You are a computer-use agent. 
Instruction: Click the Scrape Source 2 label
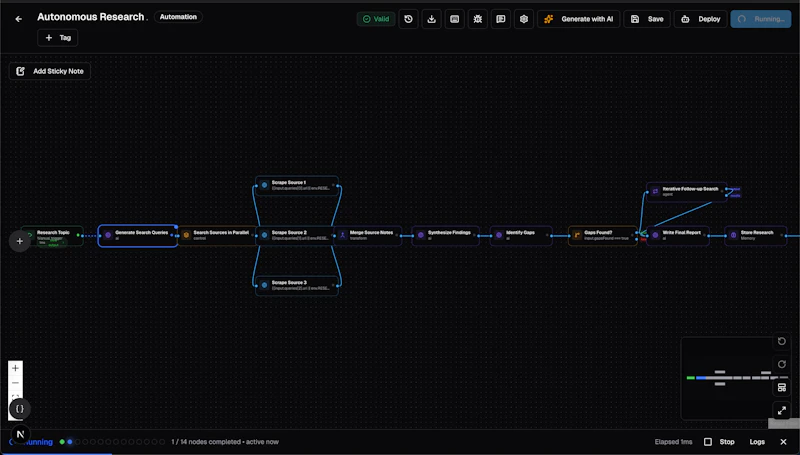pyautogui.click(x=289, y=232)
